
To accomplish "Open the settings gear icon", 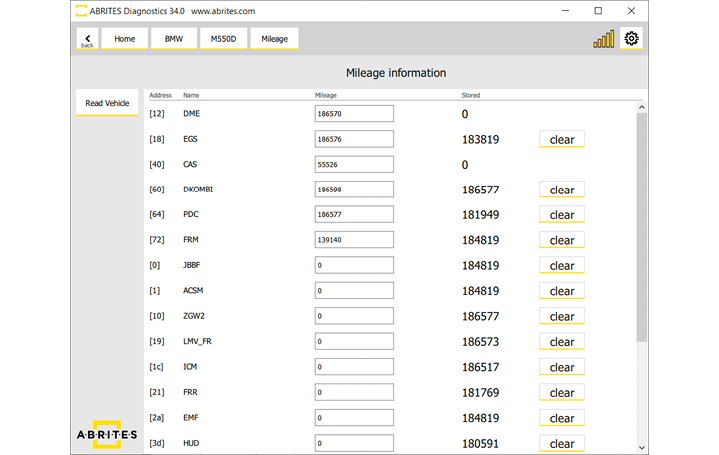I will pos(631,39).
